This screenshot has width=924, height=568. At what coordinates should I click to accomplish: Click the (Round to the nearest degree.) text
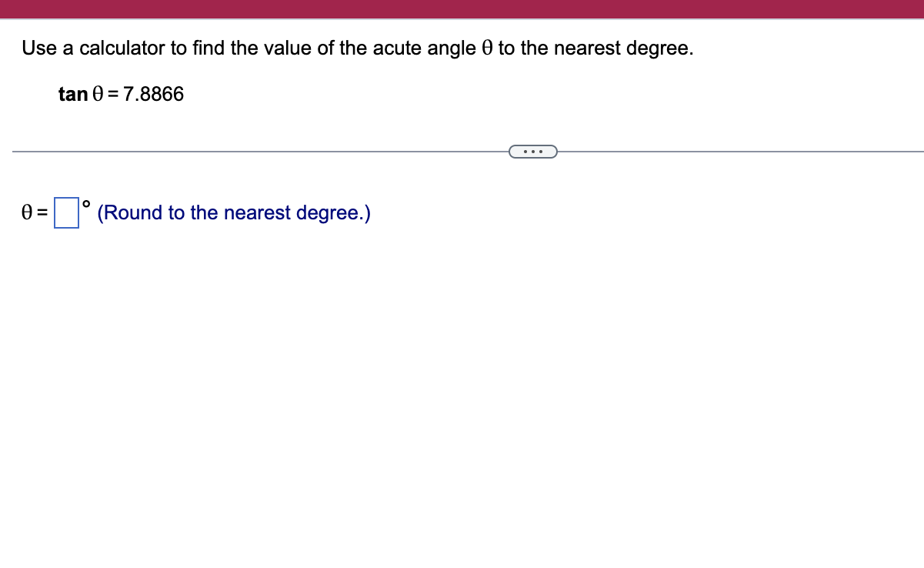click(233, 212)
